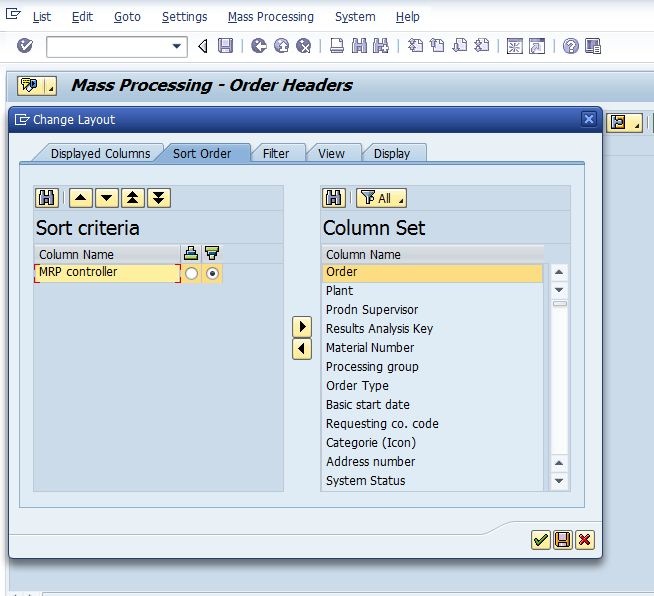The image size is (654, 596).
Task: Open the System menu
Action: (355, 17)
